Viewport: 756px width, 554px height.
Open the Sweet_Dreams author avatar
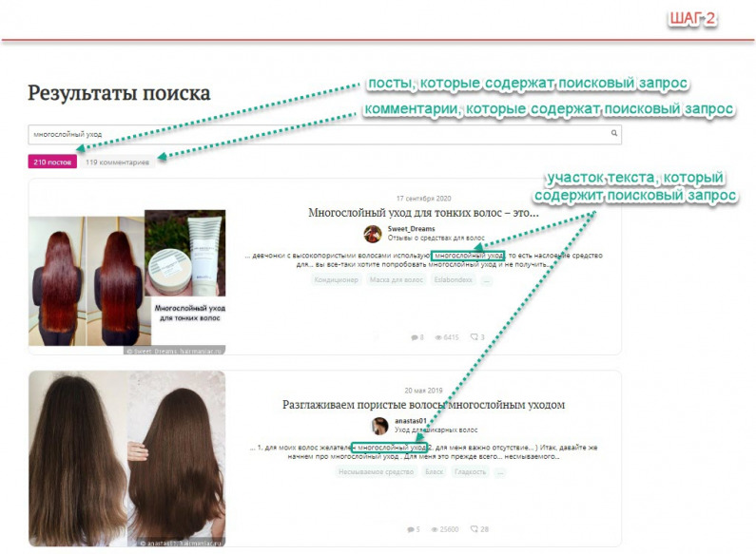(374, 233)
